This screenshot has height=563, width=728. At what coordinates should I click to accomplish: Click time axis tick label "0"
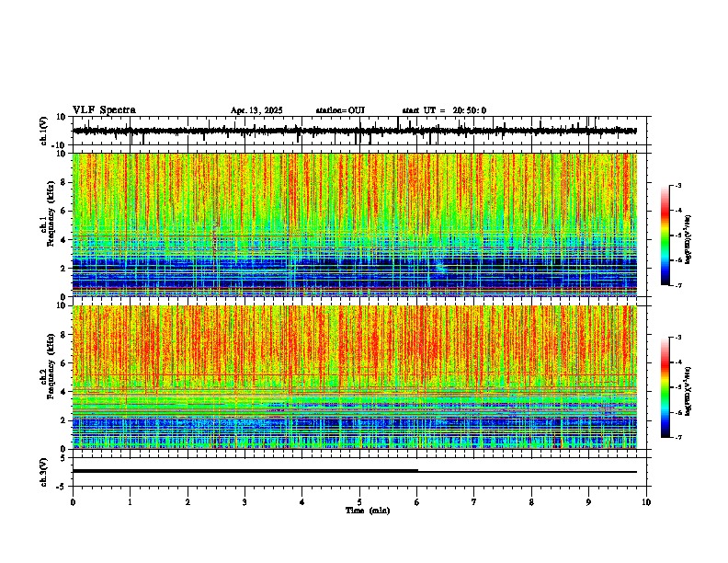click(73, 502)
